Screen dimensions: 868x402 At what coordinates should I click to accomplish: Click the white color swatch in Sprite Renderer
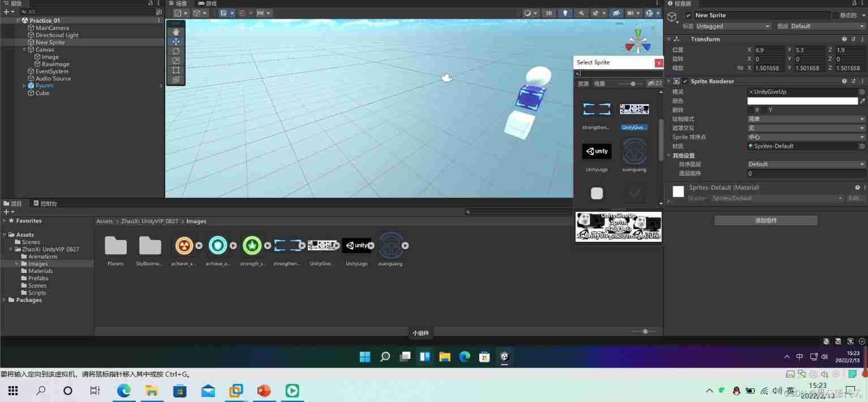point(801,100)
